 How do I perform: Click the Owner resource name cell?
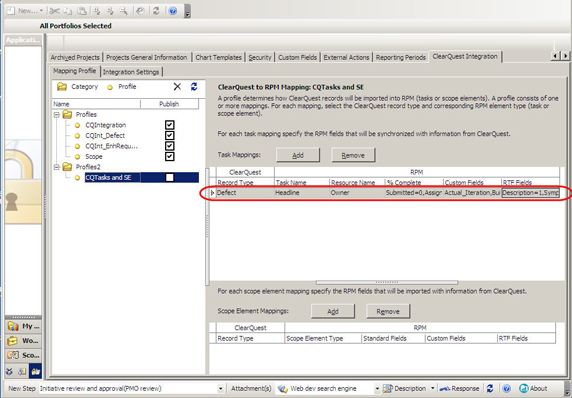click(x=357, y=193)
